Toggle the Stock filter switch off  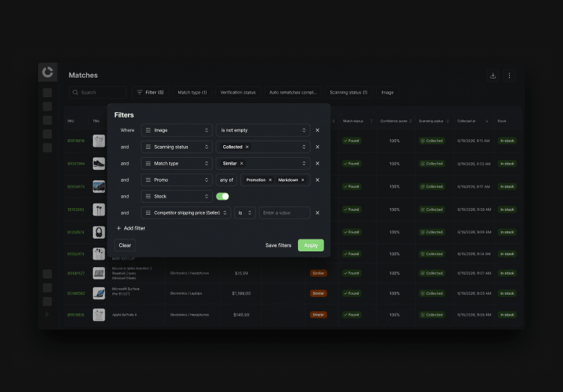point(222,197)
